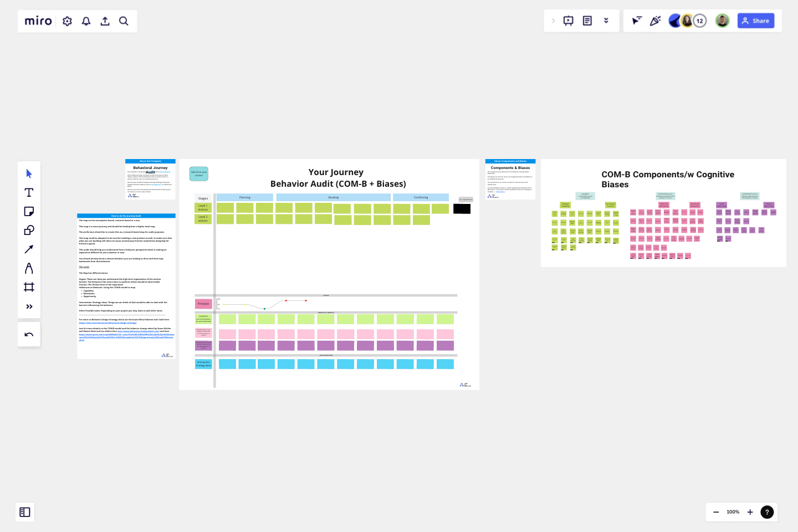Viewport: 798px width, 532px height.
Task: Expand more tools in the left toolbar
Action: click(x=29, y=306)
